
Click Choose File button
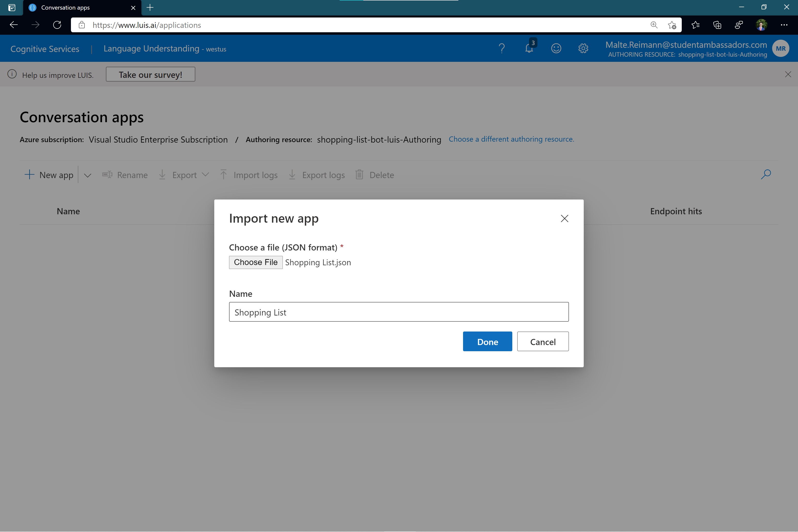[255, 262]
